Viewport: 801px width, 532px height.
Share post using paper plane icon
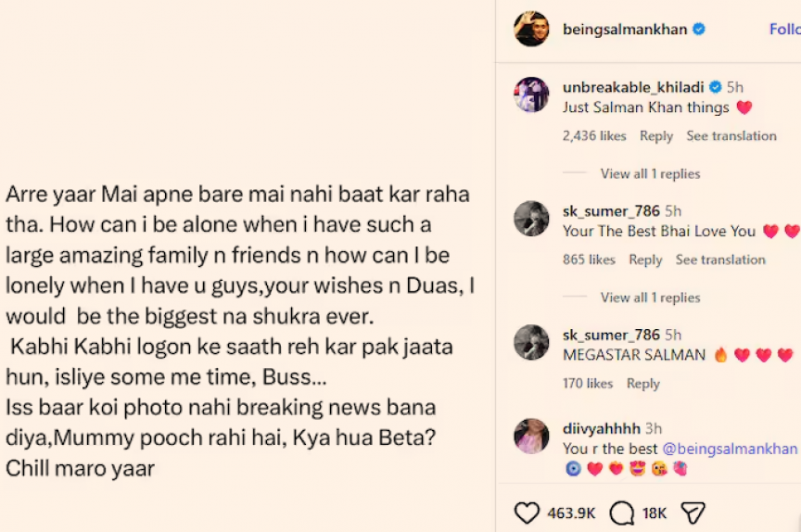pyautogui.click(x=693, y=513)
